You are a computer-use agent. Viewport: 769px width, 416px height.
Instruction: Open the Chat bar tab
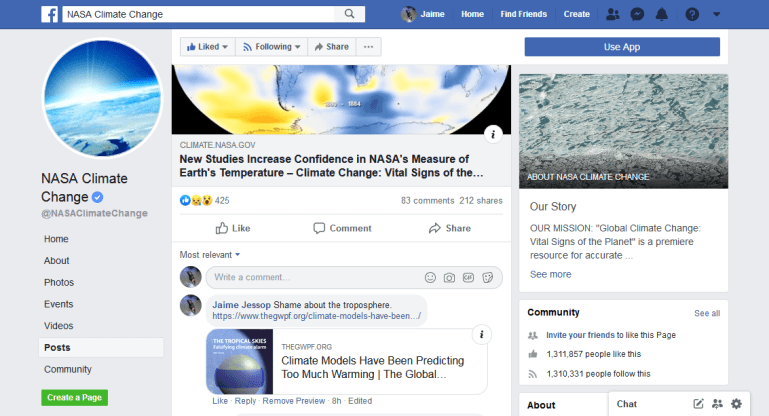pyautogui.click(x=626, y=404)
